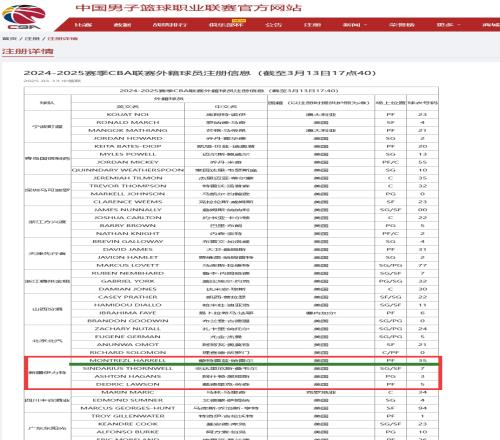Viewport: 500px width, 440px height.
Task: Select the JEREMIAH TILMON name cell
Action: tap(128, 178)
